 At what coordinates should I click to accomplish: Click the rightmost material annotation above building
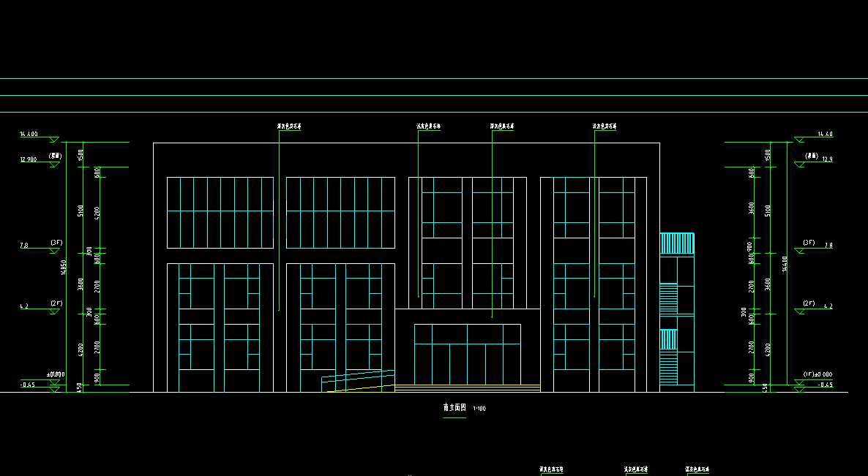coord(605,126)
